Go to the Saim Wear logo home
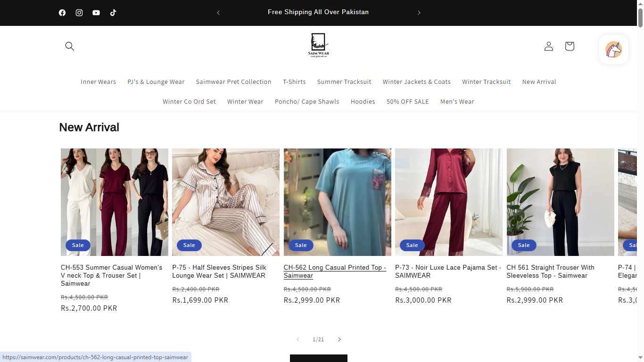 [x=318, y=45]
